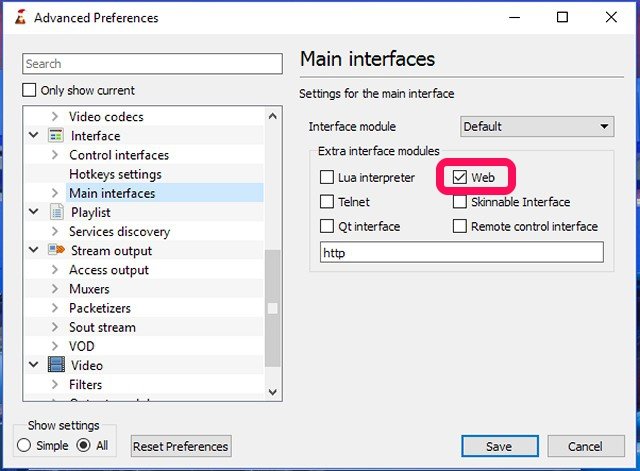Screen dimensions: 640x471
Task: Select Hotkeys settings in the tree
Action: click(x=115, y=174)
